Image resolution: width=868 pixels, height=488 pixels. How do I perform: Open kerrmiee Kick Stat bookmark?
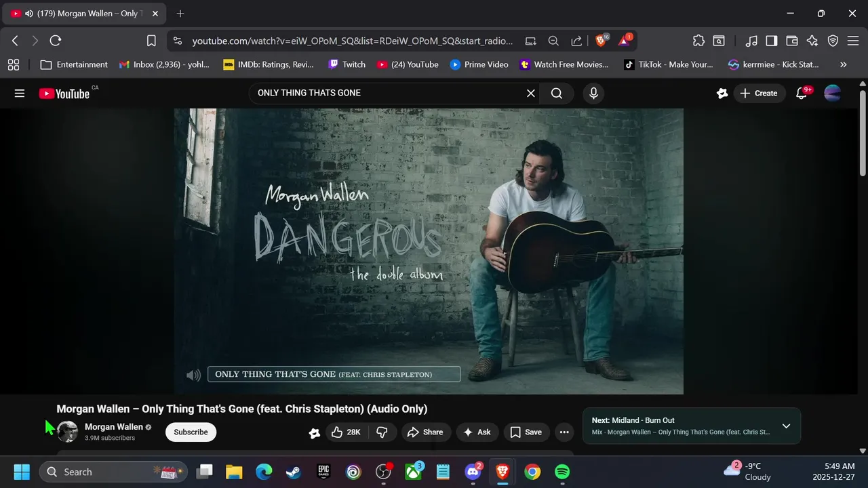click(x=774, y=64)
